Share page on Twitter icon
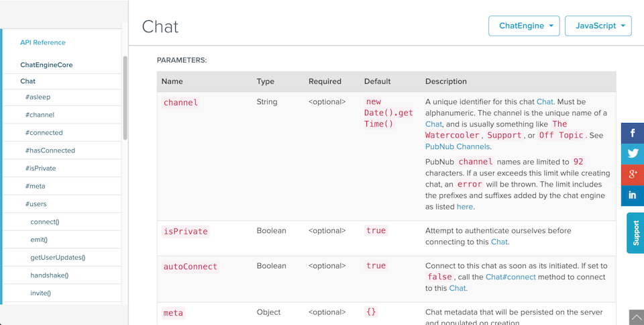The width and height of the screenshot is (644, 325). [x=632, y=154]
